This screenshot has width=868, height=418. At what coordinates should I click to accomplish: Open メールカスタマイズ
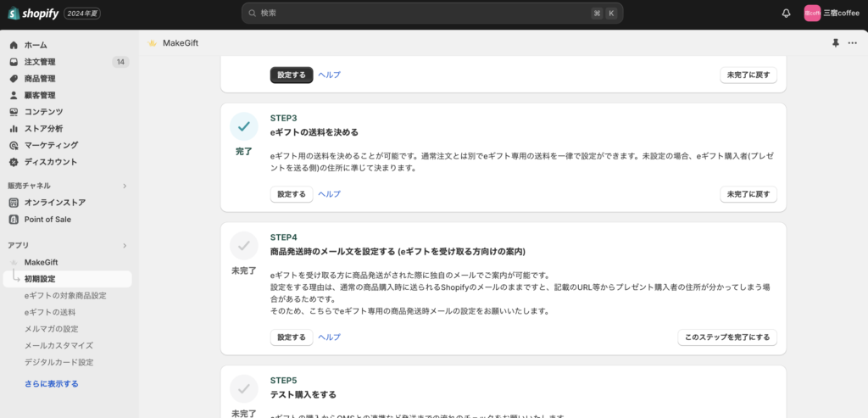[58, 345]
